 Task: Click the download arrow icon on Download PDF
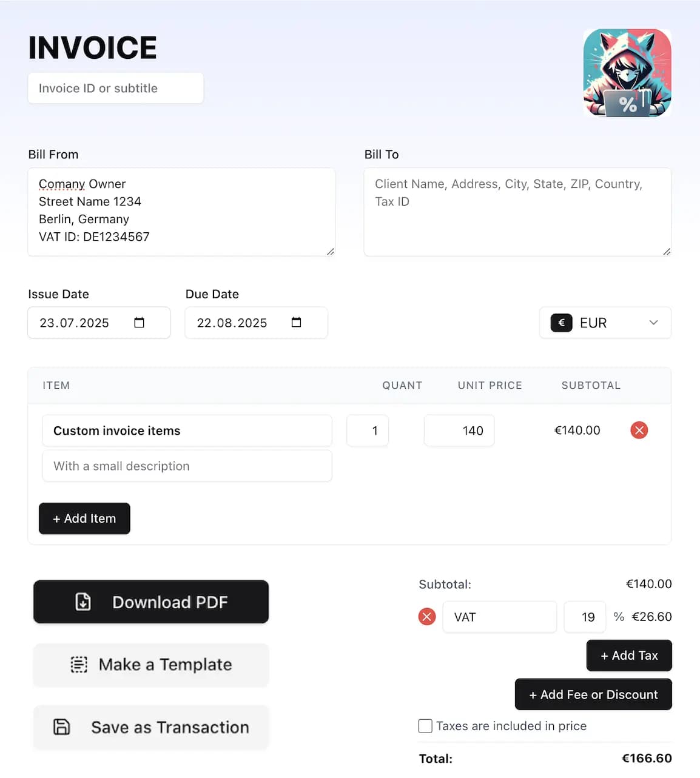82,602
